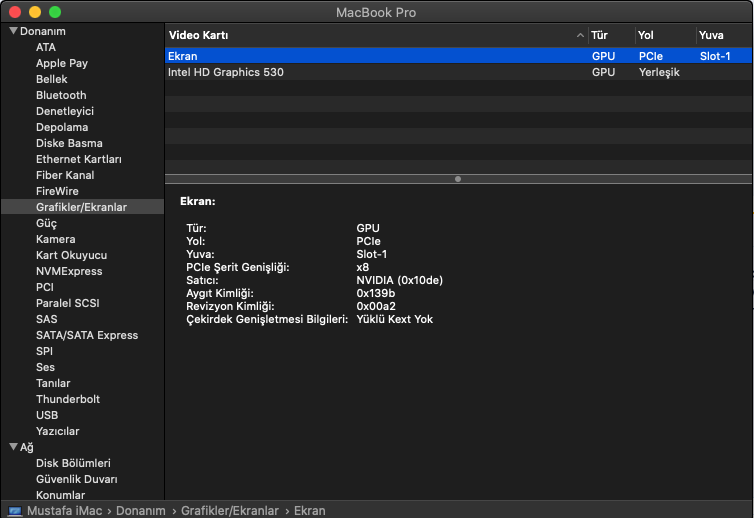The width and height of the screenshot is (754, 518).
Task: Open the Thunderbolt sidebar entry
Action: point(68,399)
